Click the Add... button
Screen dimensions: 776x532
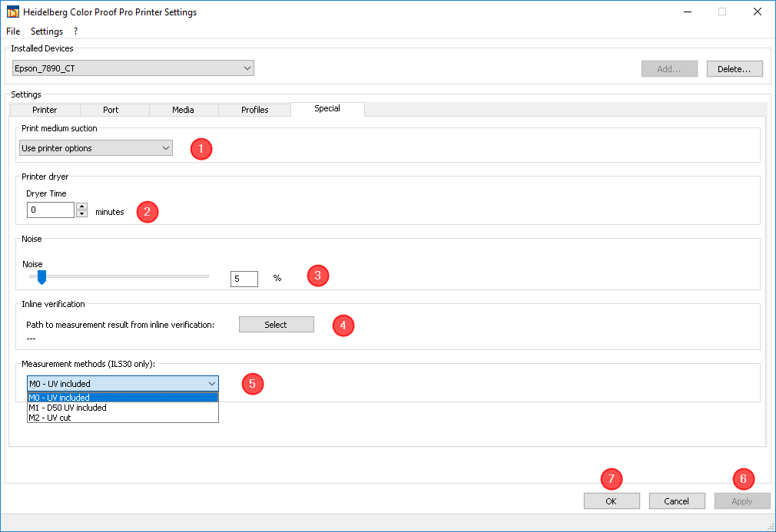point(668,69)
